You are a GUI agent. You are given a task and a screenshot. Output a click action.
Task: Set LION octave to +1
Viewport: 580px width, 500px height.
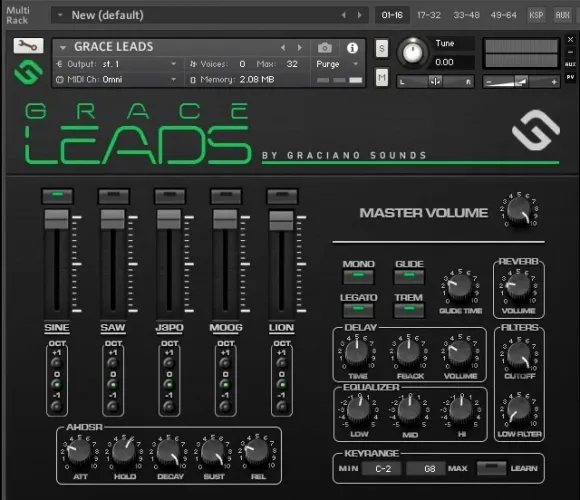coord(281,363)
